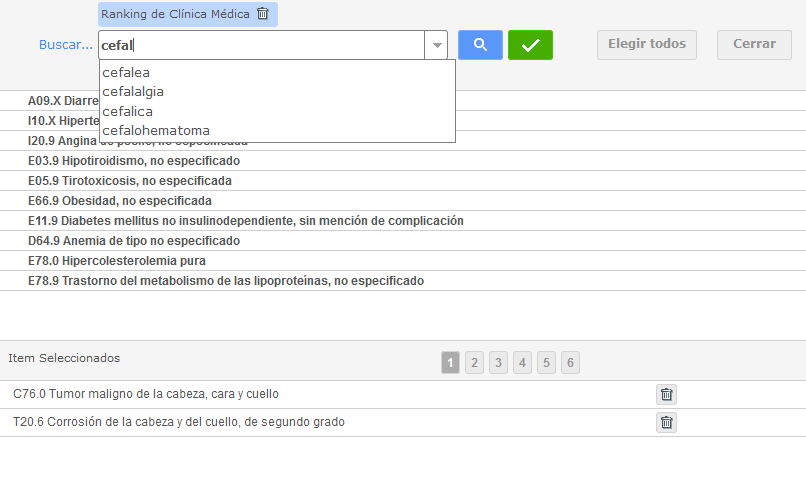This screenshot has height=484, width=806.
Task: Click the Buscar... link
Action: (x=66, y=45)
